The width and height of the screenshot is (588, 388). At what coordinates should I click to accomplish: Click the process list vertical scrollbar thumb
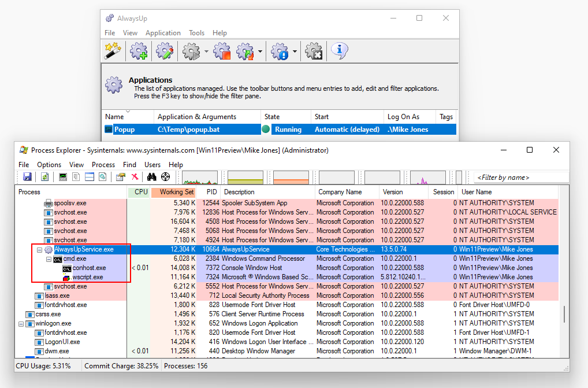pos(564,314)
